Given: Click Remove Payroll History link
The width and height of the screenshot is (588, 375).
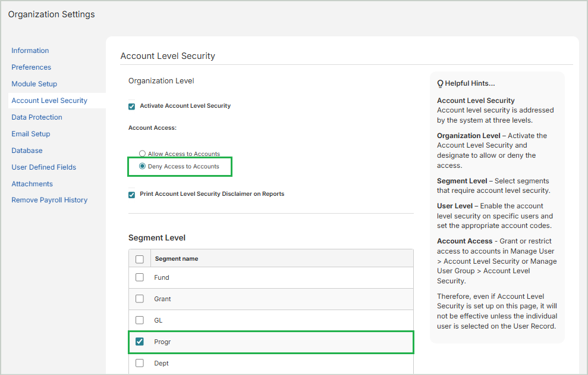Looking at the screenshot, I should (49, 200).
